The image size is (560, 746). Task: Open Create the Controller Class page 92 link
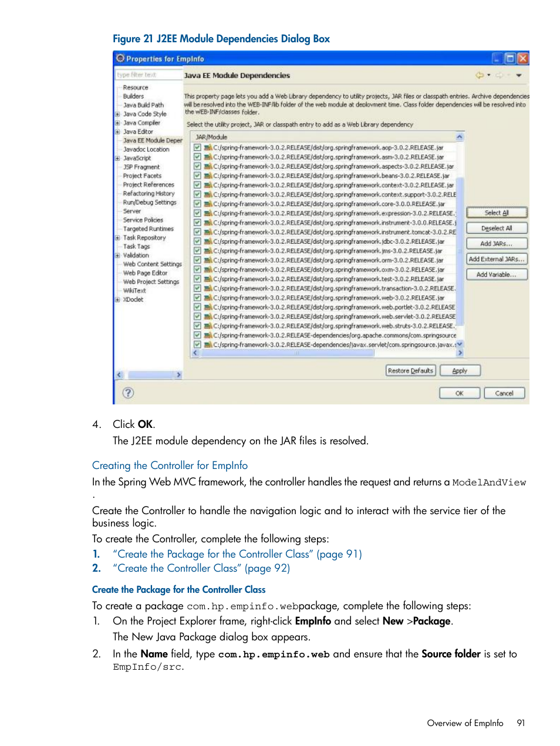click(x=201, y=568)
